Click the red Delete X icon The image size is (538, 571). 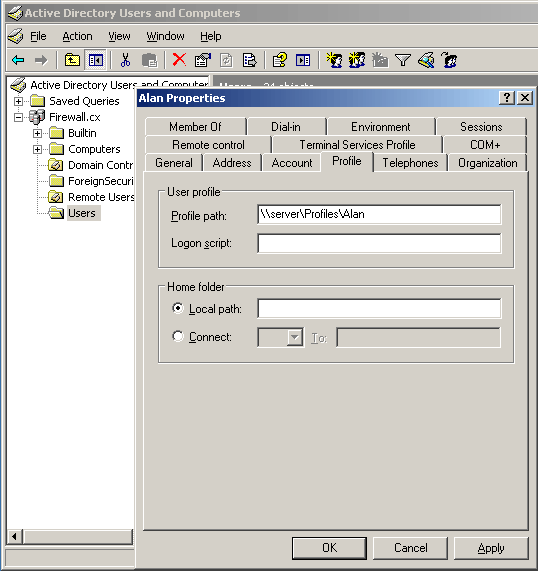click(x=179, y=59)
